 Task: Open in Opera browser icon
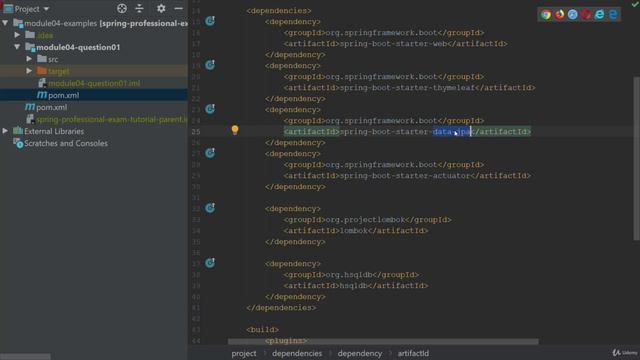click(586, 15)
